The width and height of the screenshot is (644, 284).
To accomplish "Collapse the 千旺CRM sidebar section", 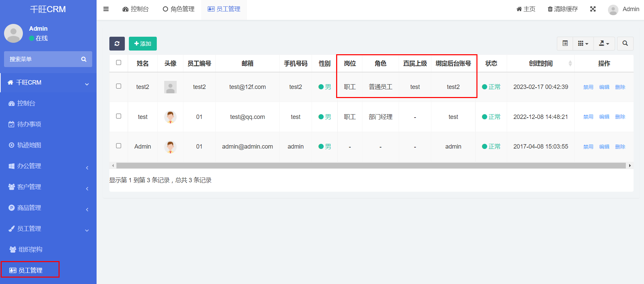I will [x=48, y=83].
